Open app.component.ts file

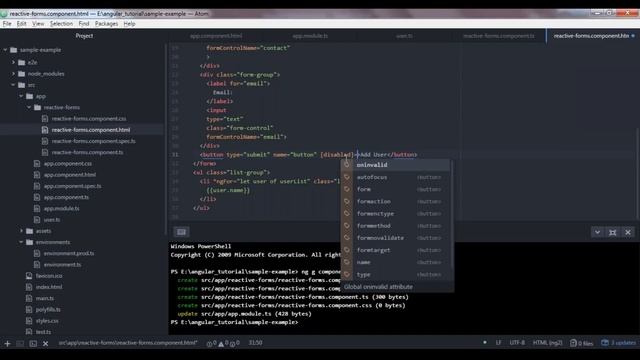[66, 197]
